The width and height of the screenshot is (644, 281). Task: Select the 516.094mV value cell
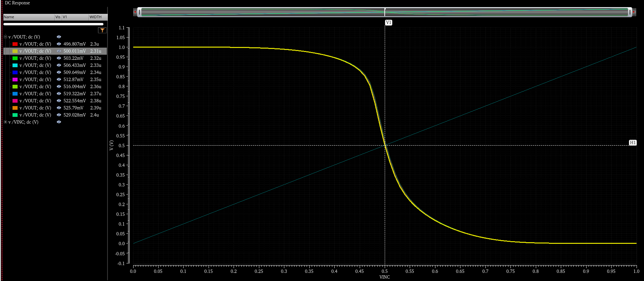[x=75, y=86]
